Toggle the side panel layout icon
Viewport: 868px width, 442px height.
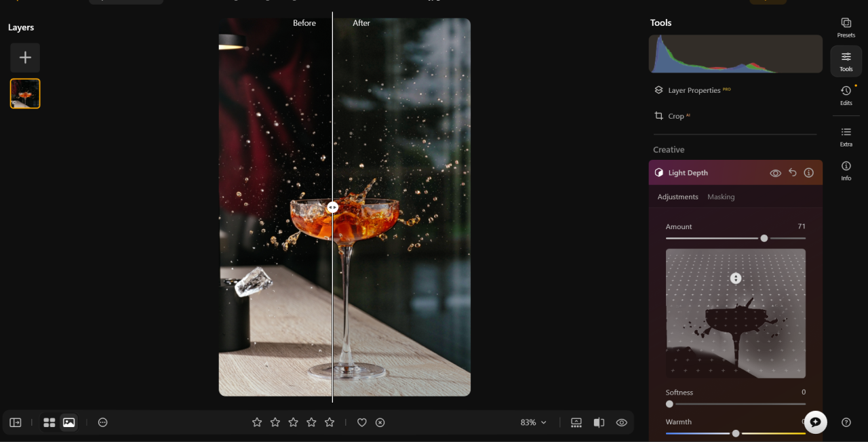[x=16, y=422]
